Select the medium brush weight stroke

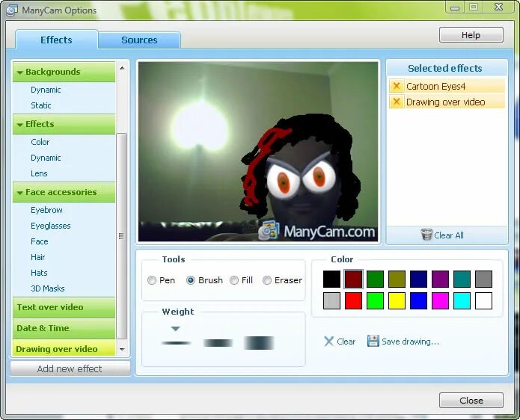point(218,343)
